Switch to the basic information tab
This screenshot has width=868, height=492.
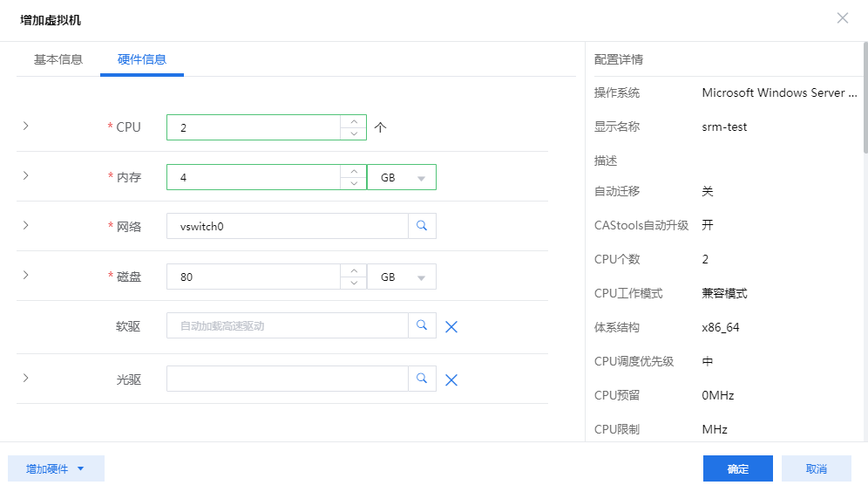pyautogui.click(x=58, y=59)
